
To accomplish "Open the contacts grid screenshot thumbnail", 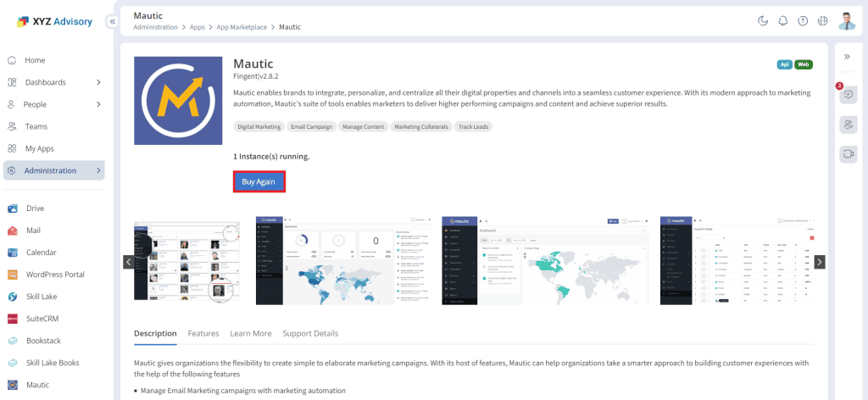I will click(187, 260).
